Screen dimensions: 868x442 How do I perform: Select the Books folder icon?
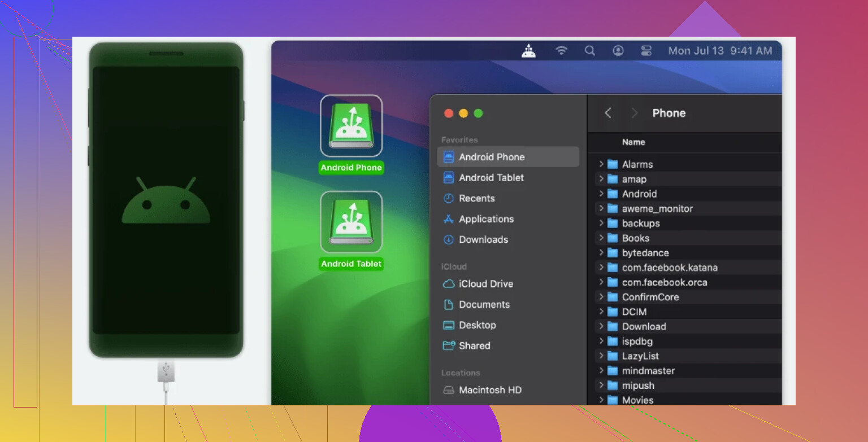pyautogui.click(x=613, y=238)
